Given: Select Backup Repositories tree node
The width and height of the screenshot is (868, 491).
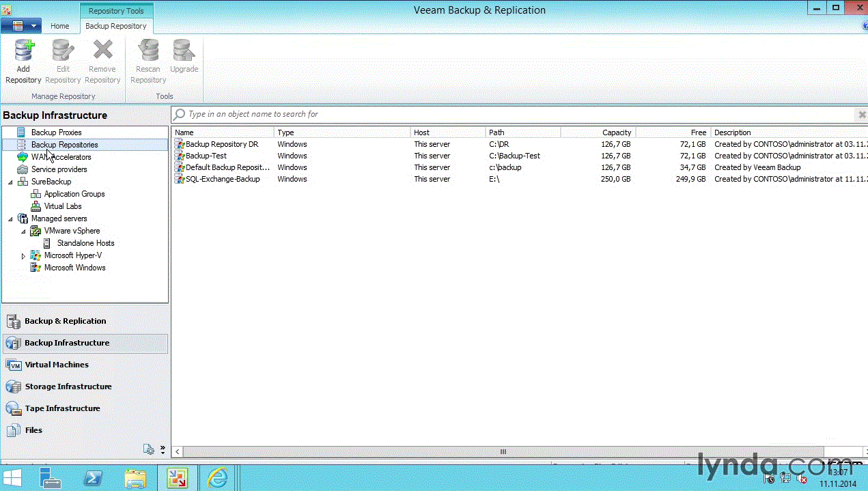Looking at the screenshot, I should (64, 145).
